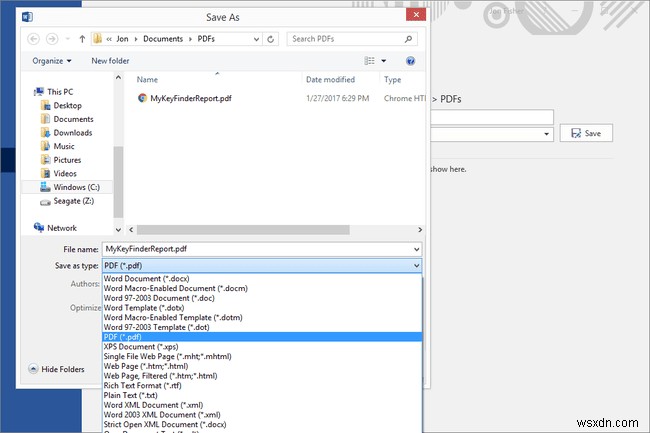The width and height of the screenshot is (650, 433).
Task: Open the Pictures folder
Action: (x=67, y=160)
